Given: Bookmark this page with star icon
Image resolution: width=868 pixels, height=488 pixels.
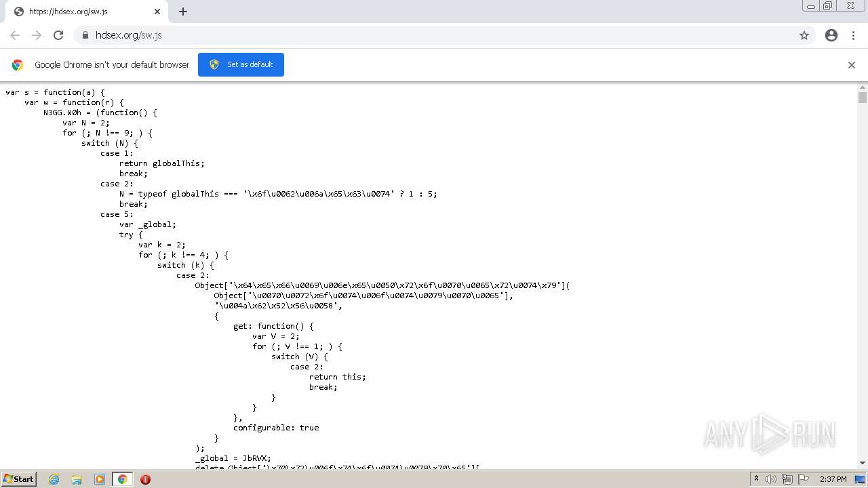Looking at the screenshot, I should [804, 35].
